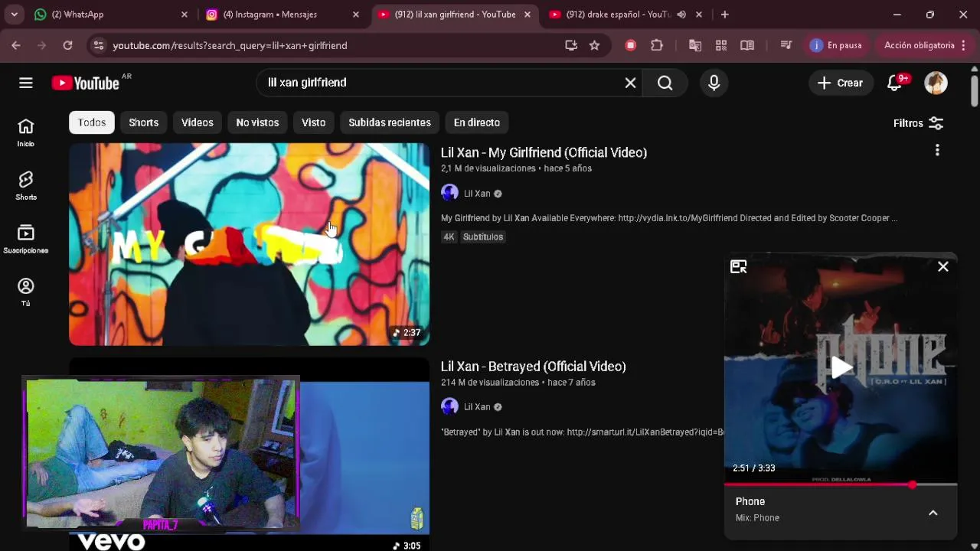Select the No vistos filter chip
This screenshot has width=980, height=551.
[x=257, y=122]
